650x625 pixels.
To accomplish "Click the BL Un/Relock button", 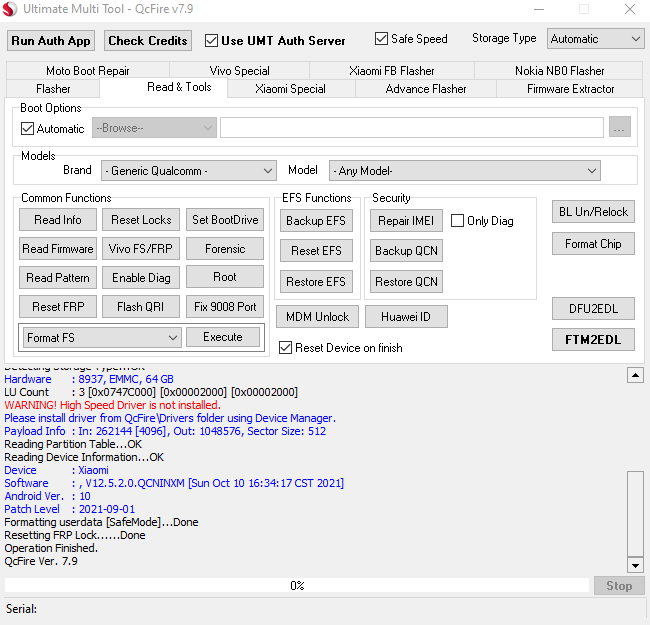I will click(593, 212).
